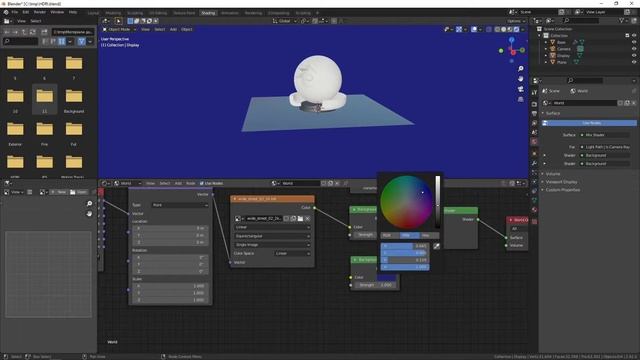
Task: Hide the Display object in outliner
Action: [x=634, y=55]
